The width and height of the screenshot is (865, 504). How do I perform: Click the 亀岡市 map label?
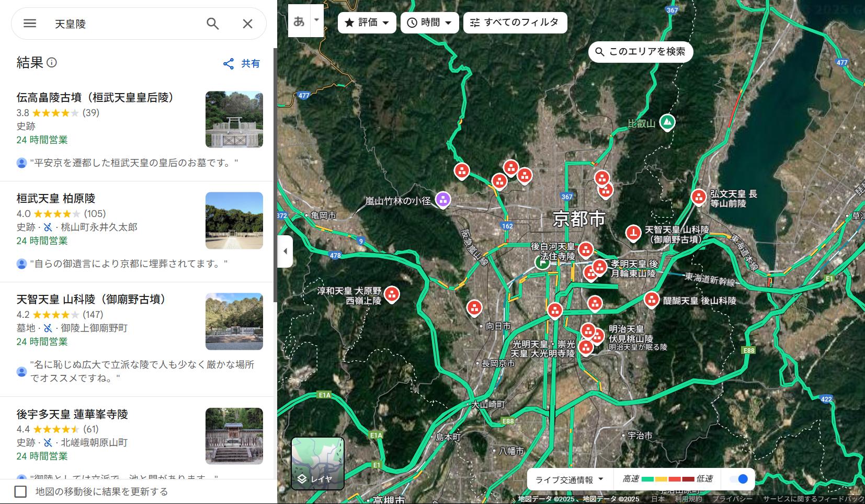324,215
